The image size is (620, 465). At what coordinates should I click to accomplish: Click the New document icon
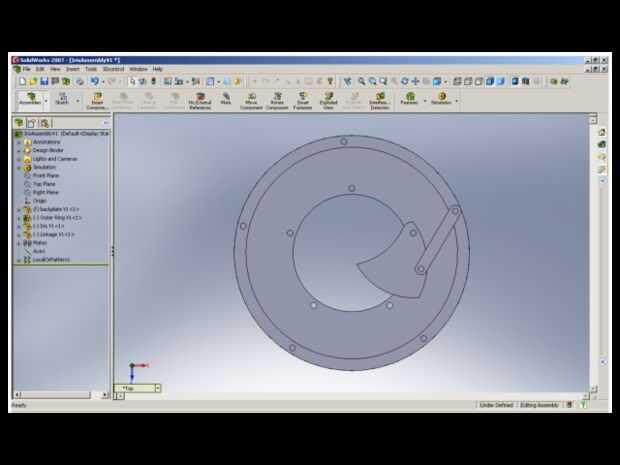(23, 81)
